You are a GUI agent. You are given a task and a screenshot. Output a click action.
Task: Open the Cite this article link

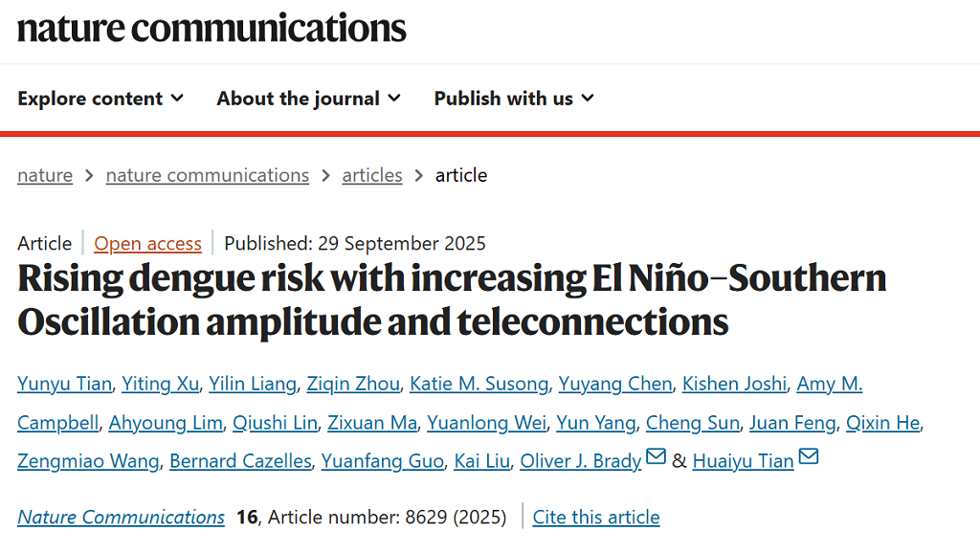pos(596,517)
